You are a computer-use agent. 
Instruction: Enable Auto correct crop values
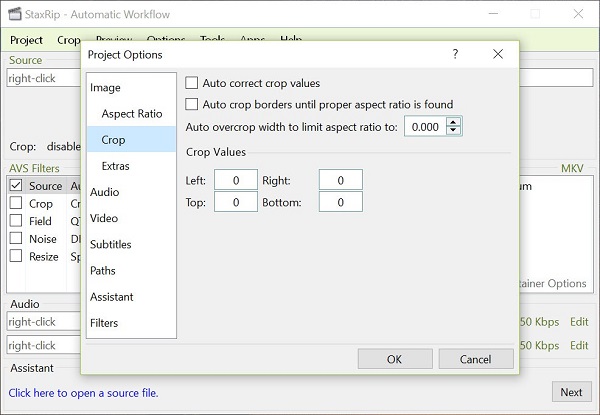193,83
